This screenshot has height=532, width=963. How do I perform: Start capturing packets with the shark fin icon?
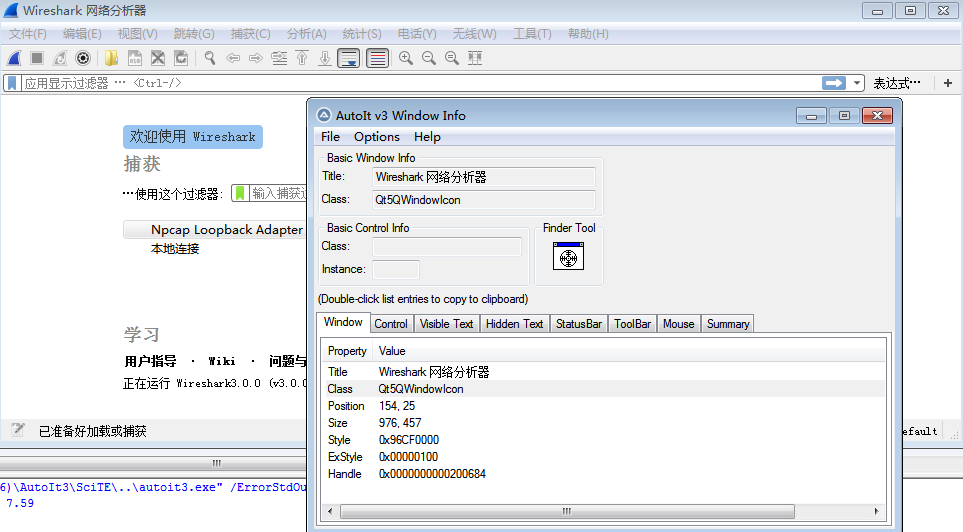coord(14,58)
